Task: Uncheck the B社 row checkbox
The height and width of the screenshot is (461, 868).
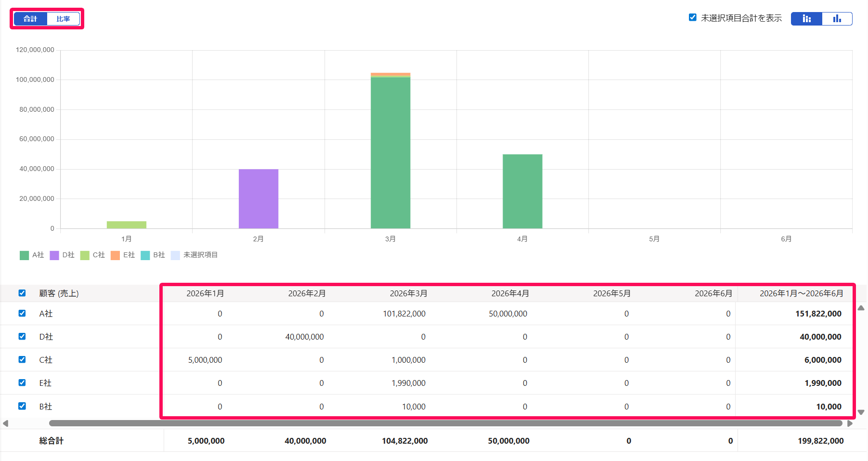Action: click(x=22, y=406)
